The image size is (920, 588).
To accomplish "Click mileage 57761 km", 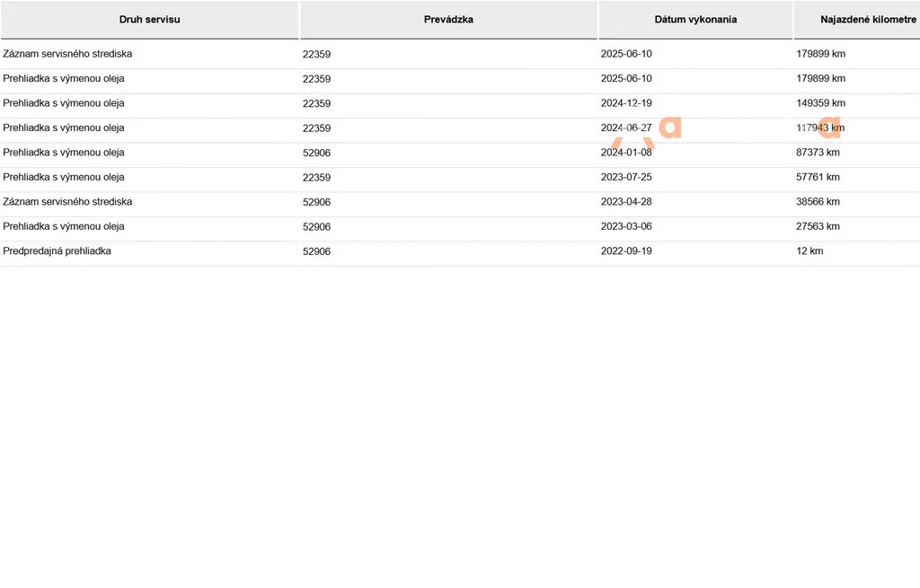I will click(x=818, y=177).
